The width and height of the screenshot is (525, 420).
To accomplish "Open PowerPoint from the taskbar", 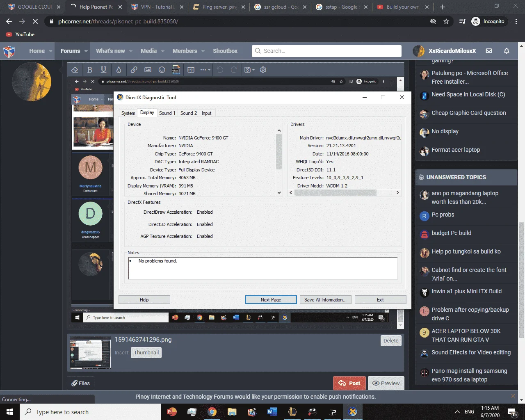I will 172,412.
